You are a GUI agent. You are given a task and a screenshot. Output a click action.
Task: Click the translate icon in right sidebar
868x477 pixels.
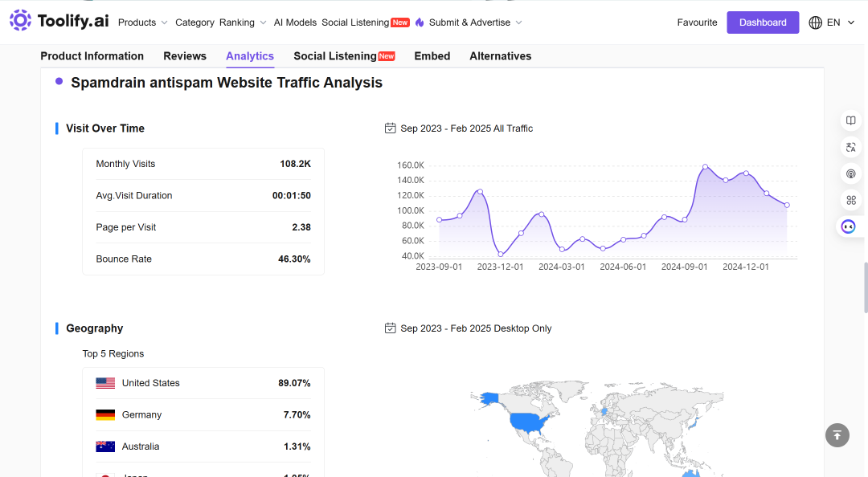851,147
